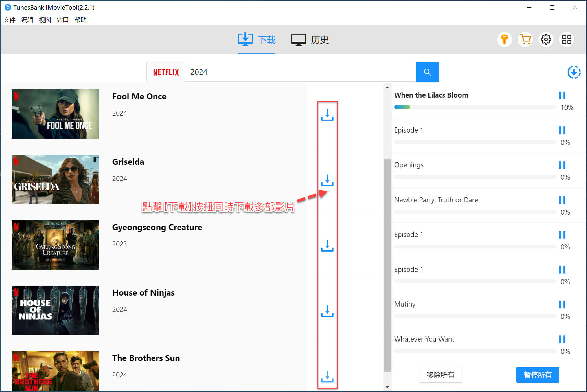This screenshot has width=587, height=392.
Task: Click download icon for Gyeongseong Creature
Action: point(327,246)
